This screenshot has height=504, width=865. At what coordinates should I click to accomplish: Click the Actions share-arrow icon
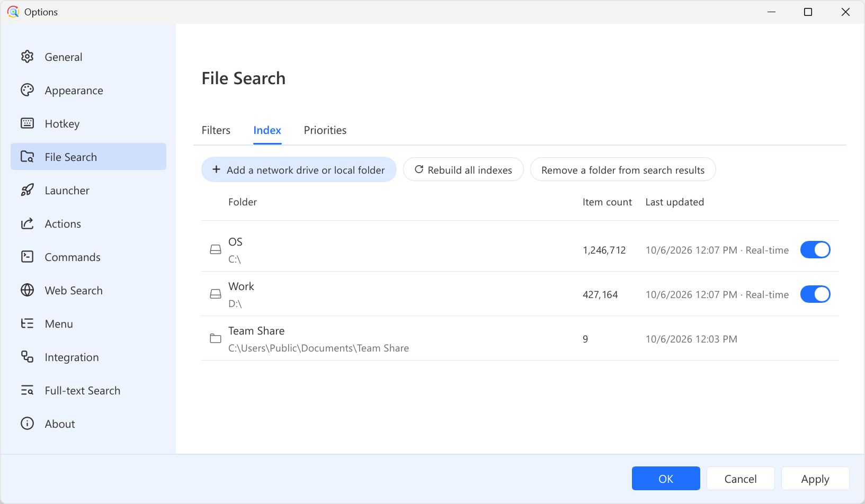point(27,223)
